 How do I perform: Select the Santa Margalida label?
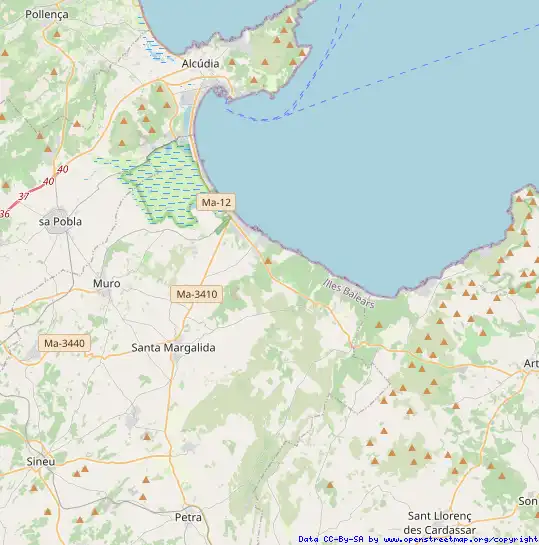coord(173,348)
